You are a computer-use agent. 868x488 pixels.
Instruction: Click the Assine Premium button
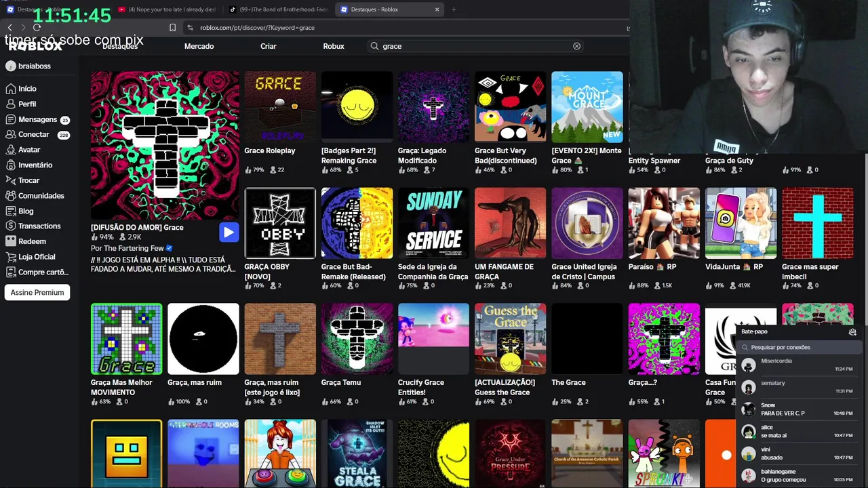(37, 293)
